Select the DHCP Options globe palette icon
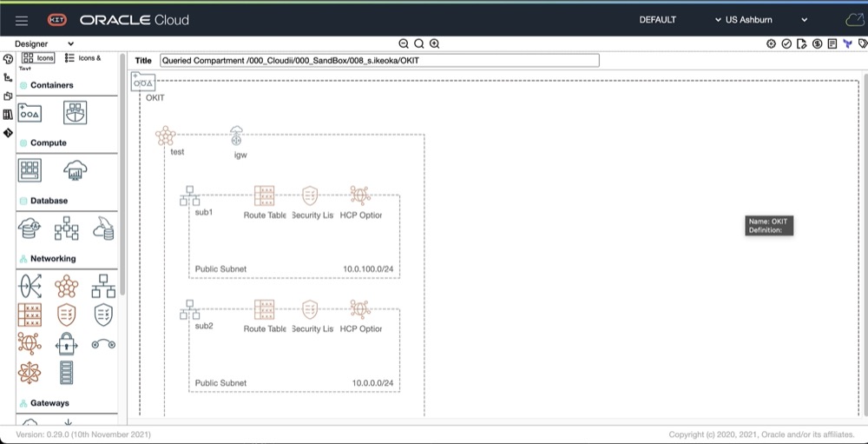 click(30, 344)
